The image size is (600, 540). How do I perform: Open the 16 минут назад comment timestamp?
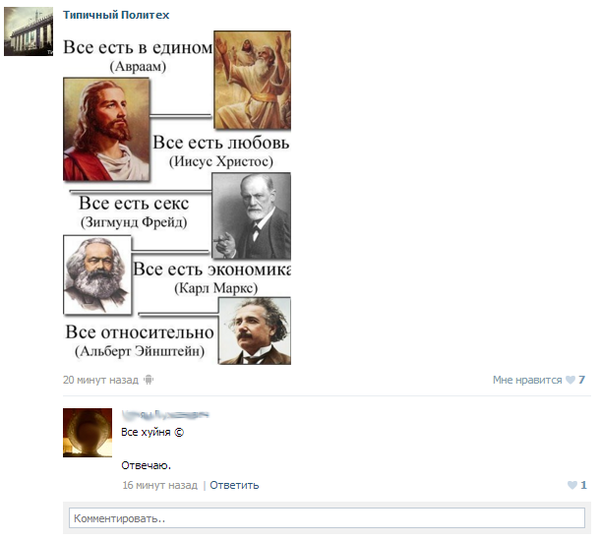click(160, 485)
